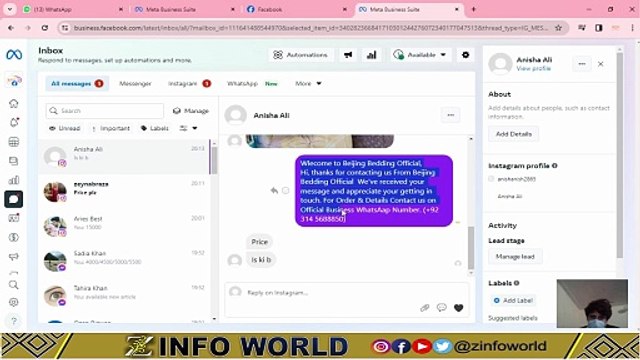Open Notifications bell in sidebar
Image resolution: width=640 pixels, height=360 pixels.
pyautogui.click(x=14, y=122)
